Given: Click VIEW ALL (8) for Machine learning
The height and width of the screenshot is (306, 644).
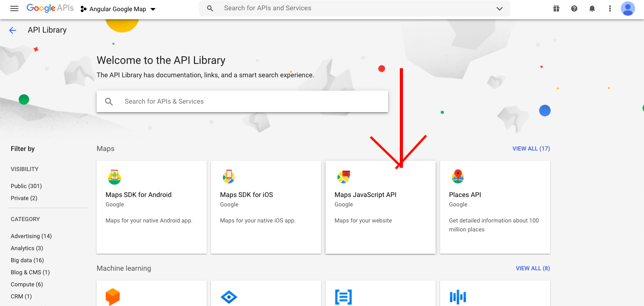Looking at the screenshot, I should (533, 268).
